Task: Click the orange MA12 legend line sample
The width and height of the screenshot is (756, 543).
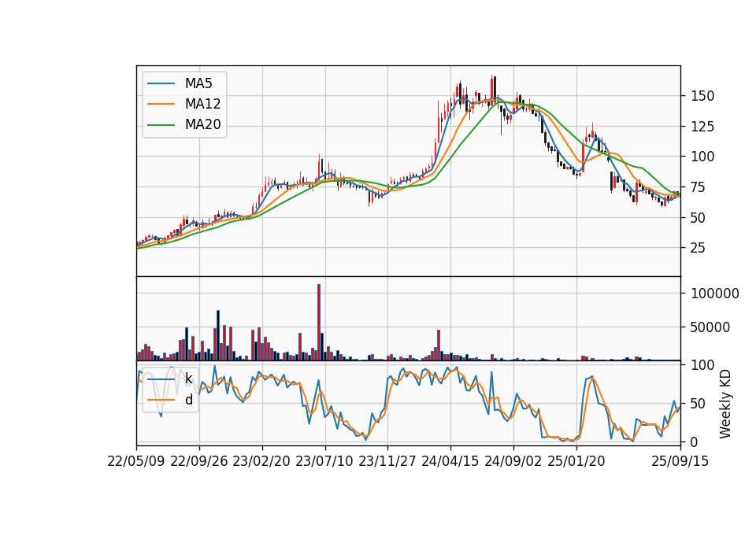Action: click(161, 104)
